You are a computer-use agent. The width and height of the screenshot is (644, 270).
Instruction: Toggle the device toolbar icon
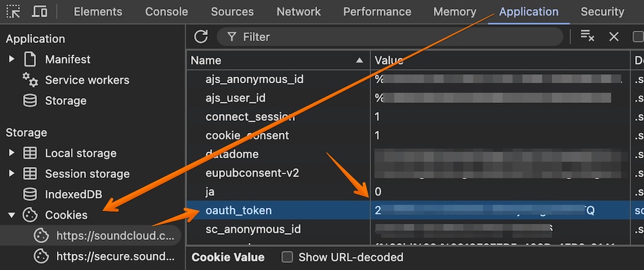point(39,12)
